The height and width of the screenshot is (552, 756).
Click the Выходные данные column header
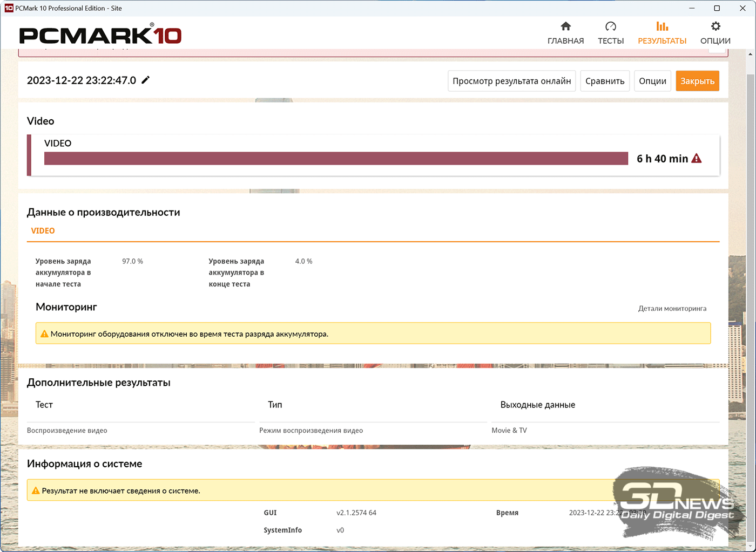pyautogui.click(x=538, y=405)
